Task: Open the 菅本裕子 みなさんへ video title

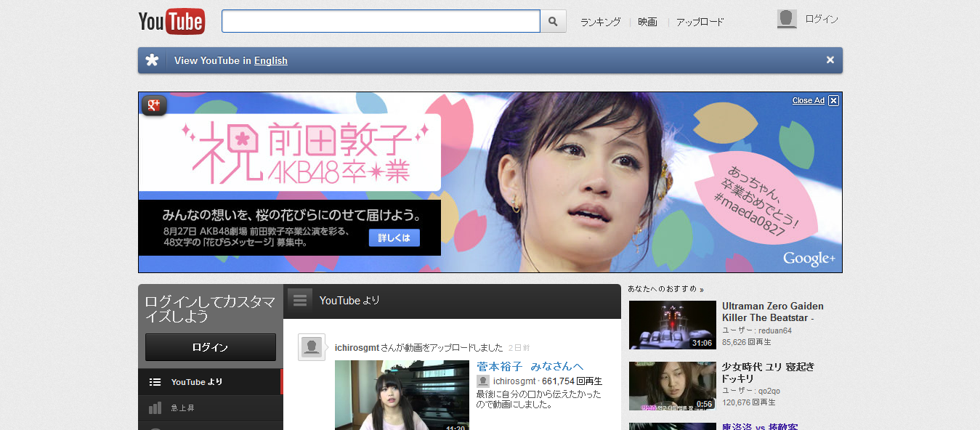Action: [530, 366]
